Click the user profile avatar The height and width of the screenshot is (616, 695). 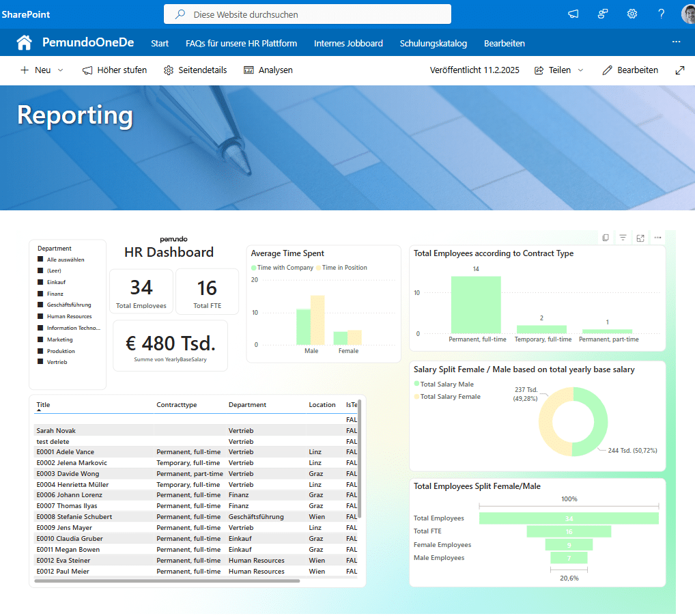point(688,14)
